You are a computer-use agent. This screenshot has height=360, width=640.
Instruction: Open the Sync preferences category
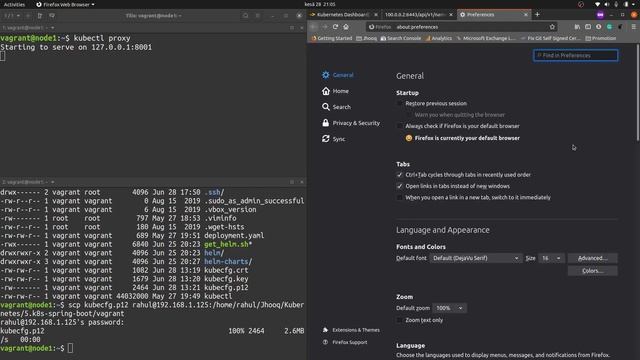(x=333, y=139)
